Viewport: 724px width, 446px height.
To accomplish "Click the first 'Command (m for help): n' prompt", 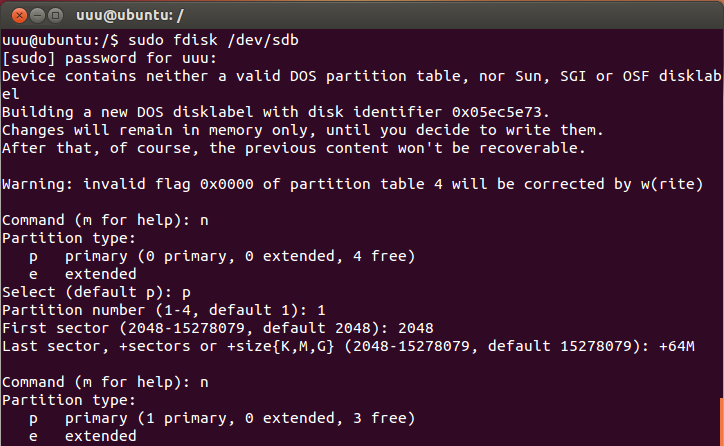I will coord(105,220).
